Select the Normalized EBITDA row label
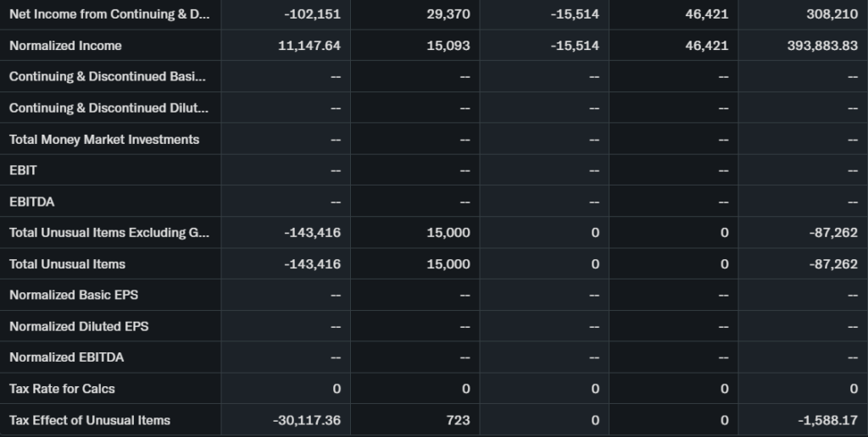868x437 pixels. pos(66,357)
